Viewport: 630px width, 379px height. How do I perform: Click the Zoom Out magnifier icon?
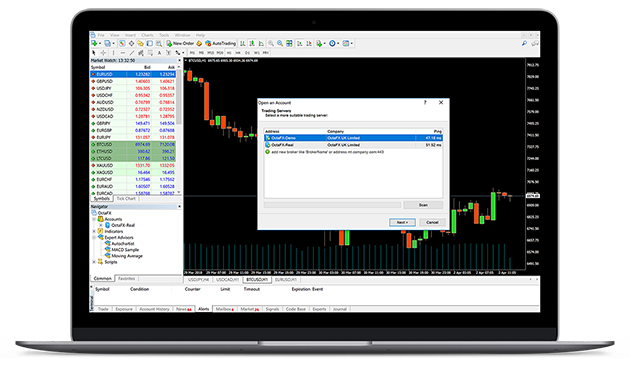280,43
